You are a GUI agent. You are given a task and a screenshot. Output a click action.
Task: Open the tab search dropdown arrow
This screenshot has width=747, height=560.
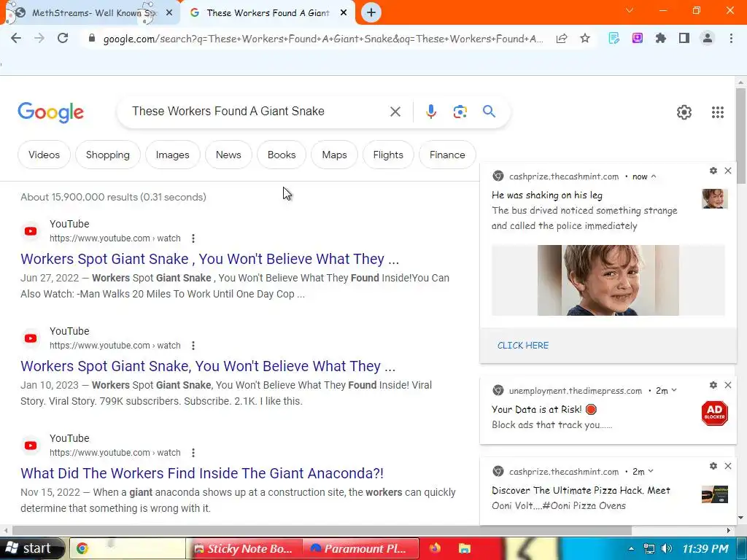point(630,10)
